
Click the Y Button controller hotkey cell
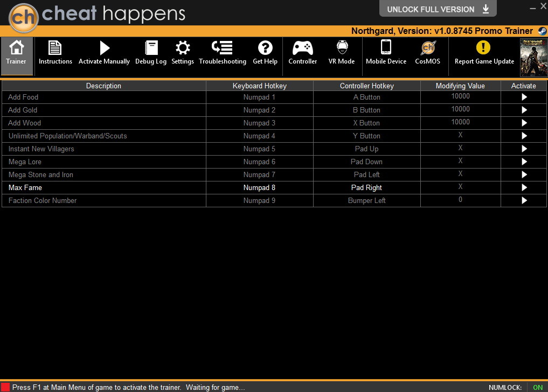pos(366,136)
